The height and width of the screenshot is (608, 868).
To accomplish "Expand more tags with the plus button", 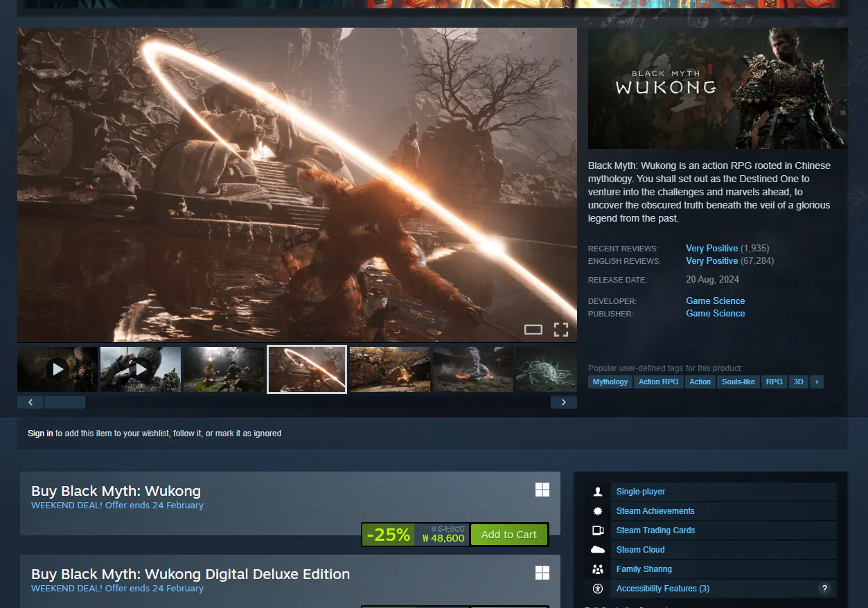I will pos(816,382).
